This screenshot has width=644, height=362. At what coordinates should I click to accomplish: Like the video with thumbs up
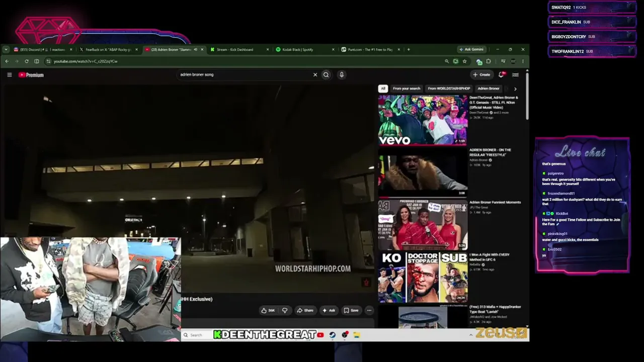(268, 310)
